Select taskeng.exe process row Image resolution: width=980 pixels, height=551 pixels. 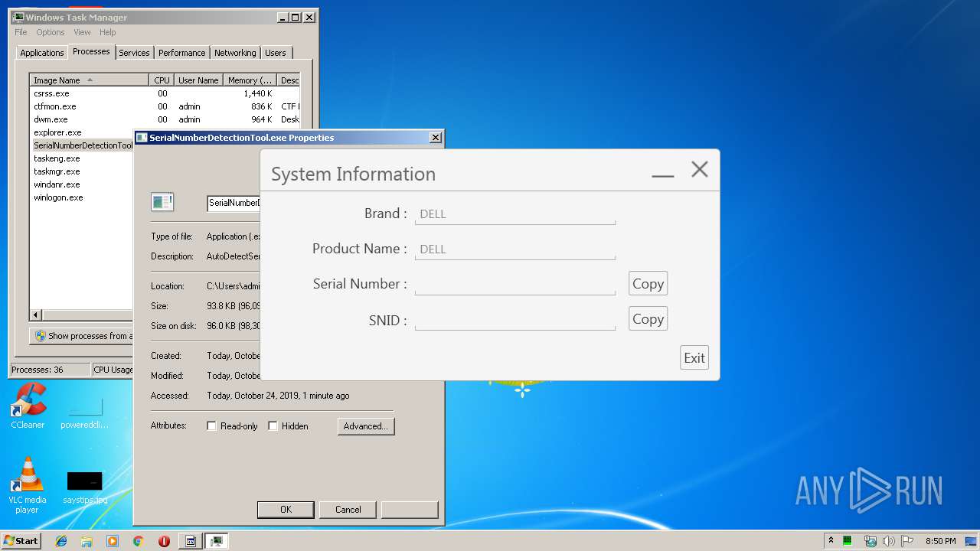[x=82, y=158]
